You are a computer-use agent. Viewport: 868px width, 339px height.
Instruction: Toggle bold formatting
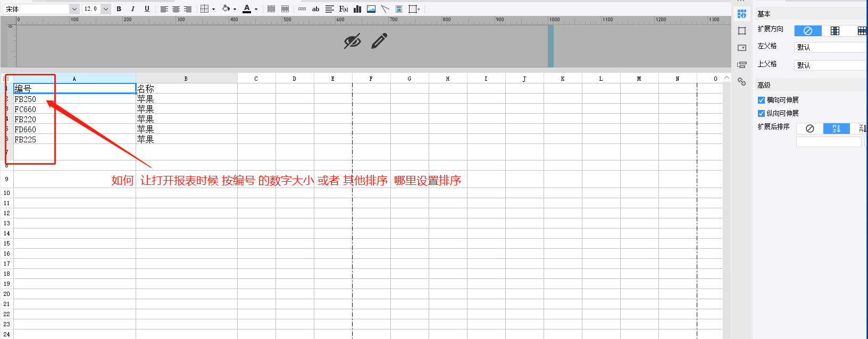coord(119,9)
